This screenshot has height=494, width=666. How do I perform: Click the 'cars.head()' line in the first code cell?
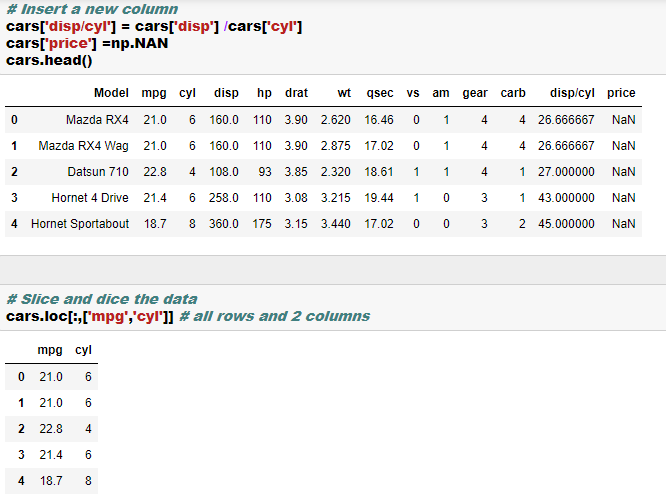pos(49,60)
